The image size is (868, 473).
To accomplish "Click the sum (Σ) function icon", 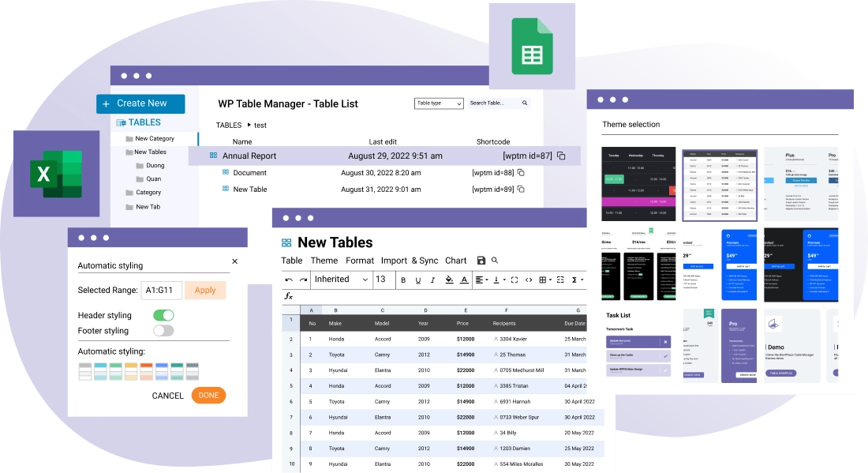I will (574, 279).
